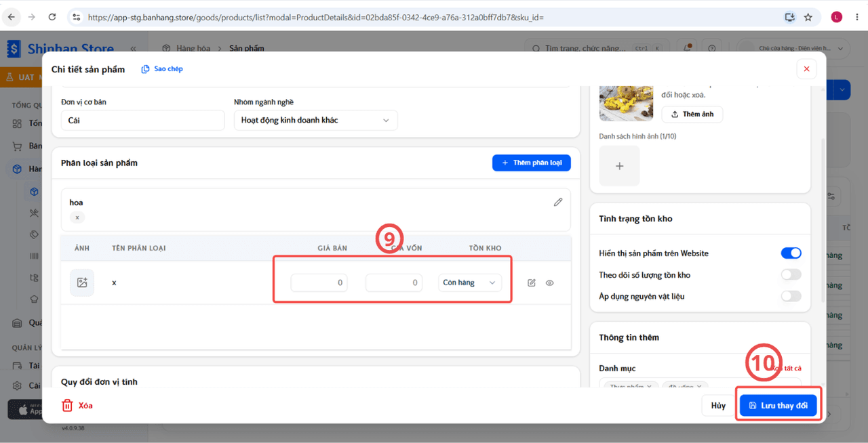Toggle visibility eye for variant x

[x=549, y=283]
